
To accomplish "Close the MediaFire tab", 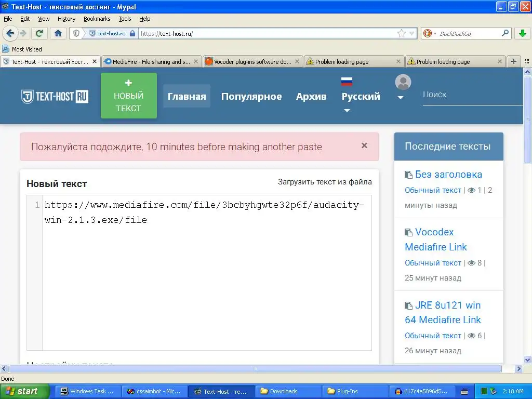I will 196,61.
